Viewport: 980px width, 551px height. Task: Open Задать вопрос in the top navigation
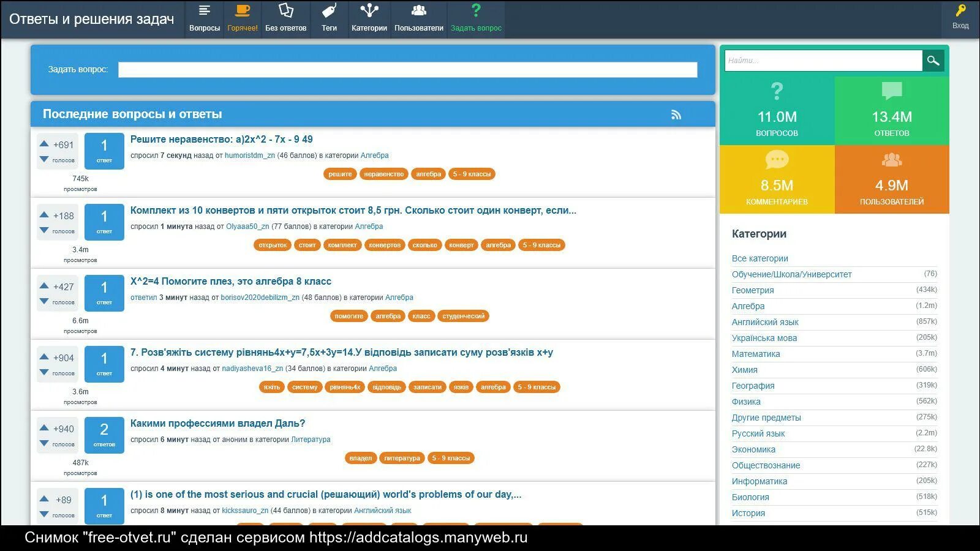point(476,19)
